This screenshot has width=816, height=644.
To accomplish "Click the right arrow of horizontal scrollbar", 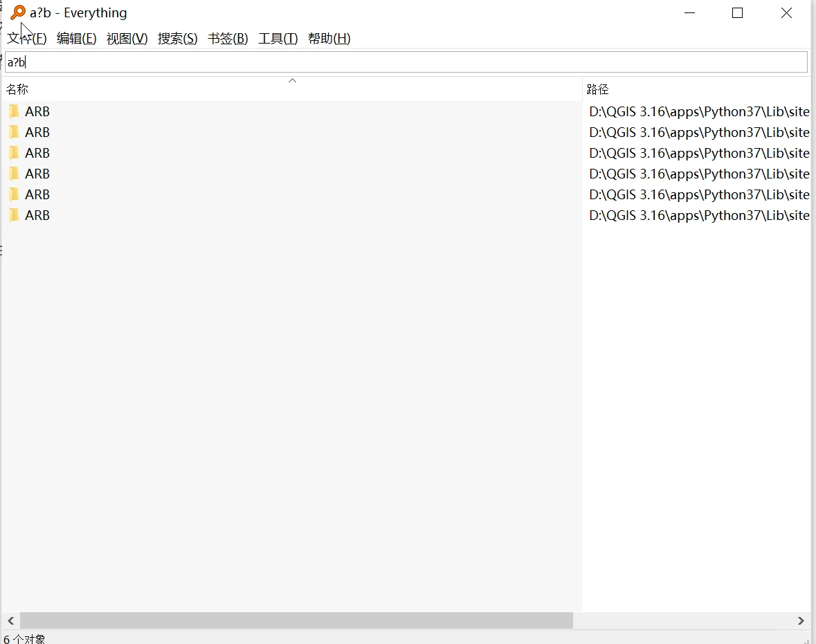I will tap(801, 620).
